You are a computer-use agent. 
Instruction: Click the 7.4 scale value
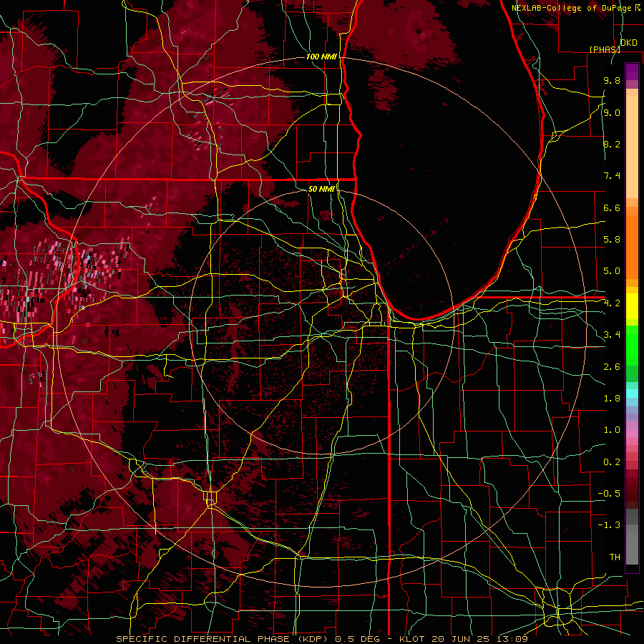tap(612, 176)
